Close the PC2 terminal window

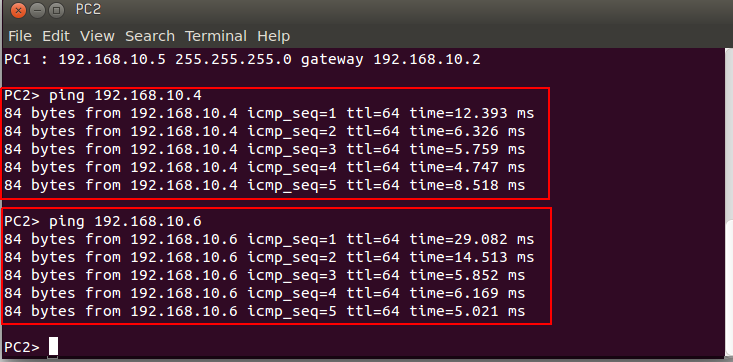(x=18, y=10)
